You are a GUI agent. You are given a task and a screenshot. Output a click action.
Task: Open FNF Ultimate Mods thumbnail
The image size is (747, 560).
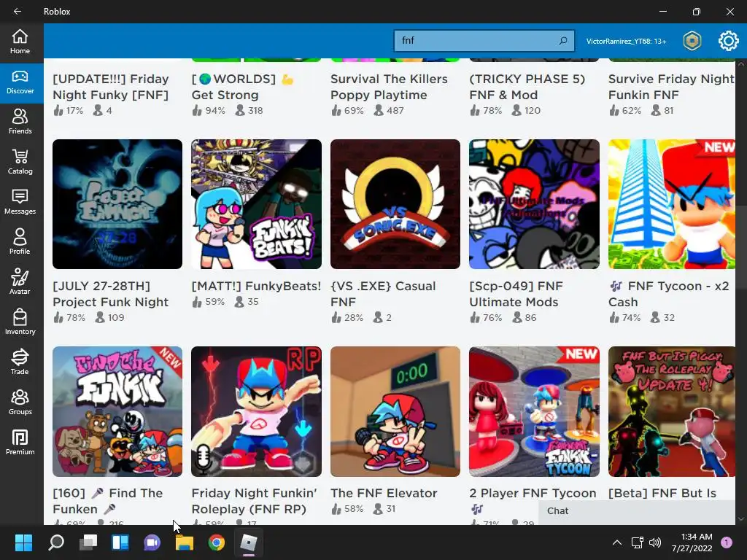pos(534,204)
